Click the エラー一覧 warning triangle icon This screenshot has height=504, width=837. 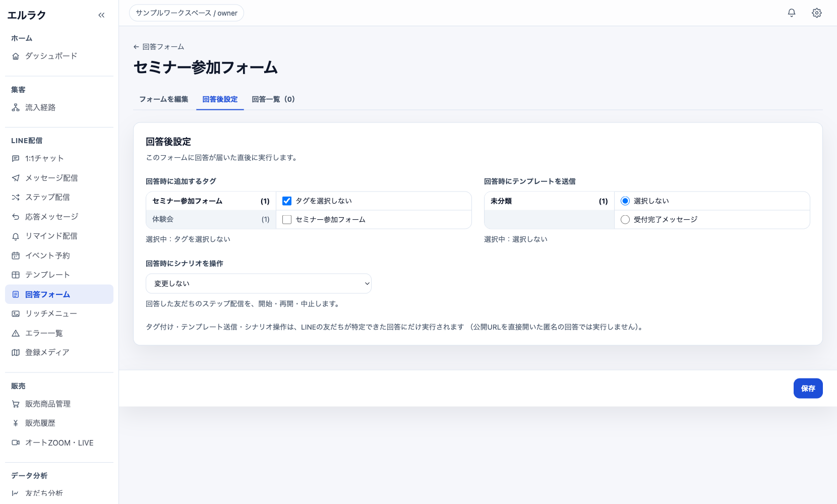(x=16, y=333)
